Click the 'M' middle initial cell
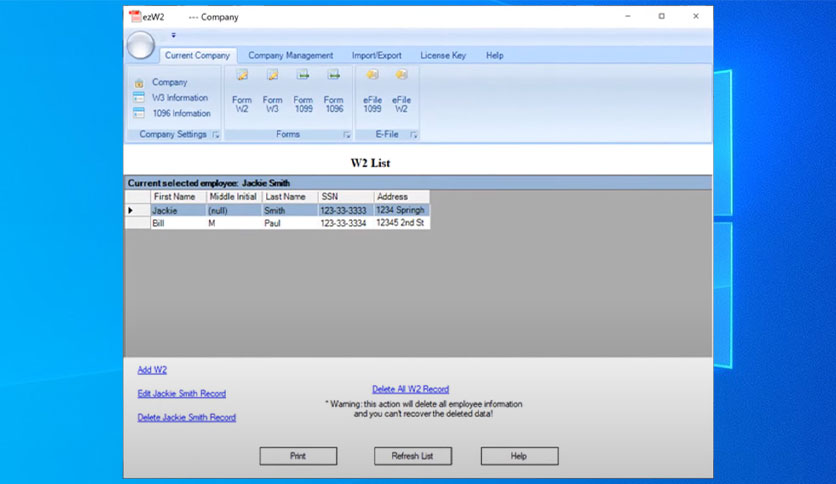The image size is (836, 484). pos(234,223)
